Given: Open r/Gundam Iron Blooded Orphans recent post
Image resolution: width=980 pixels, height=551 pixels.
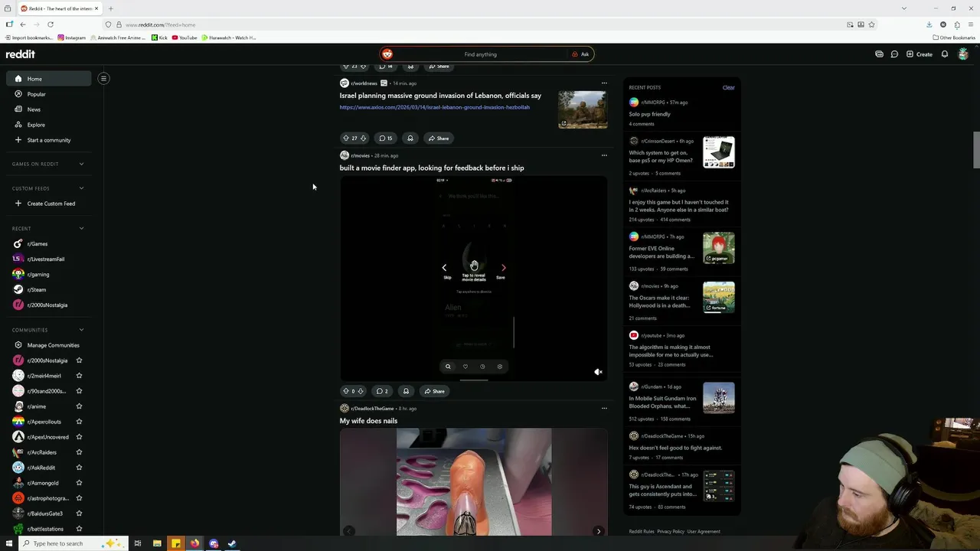Looking at the screenshot, I should click(681, 403).
